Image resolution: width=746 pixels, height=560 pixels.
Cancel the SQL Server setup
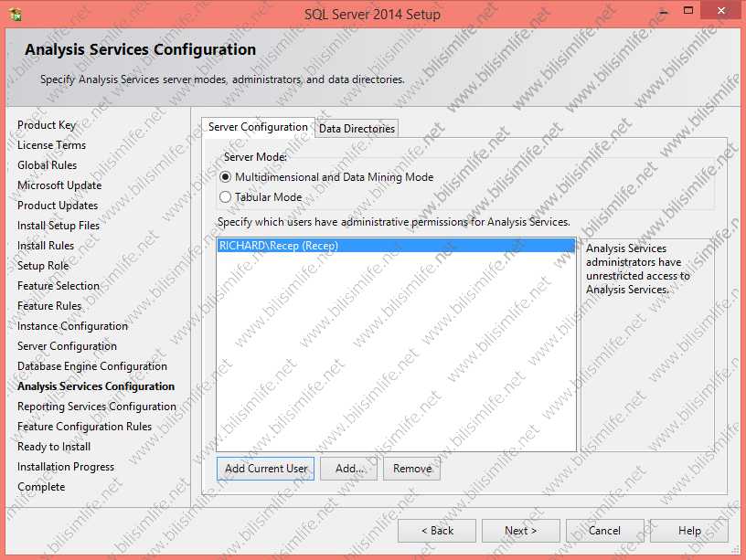(604, 531)
